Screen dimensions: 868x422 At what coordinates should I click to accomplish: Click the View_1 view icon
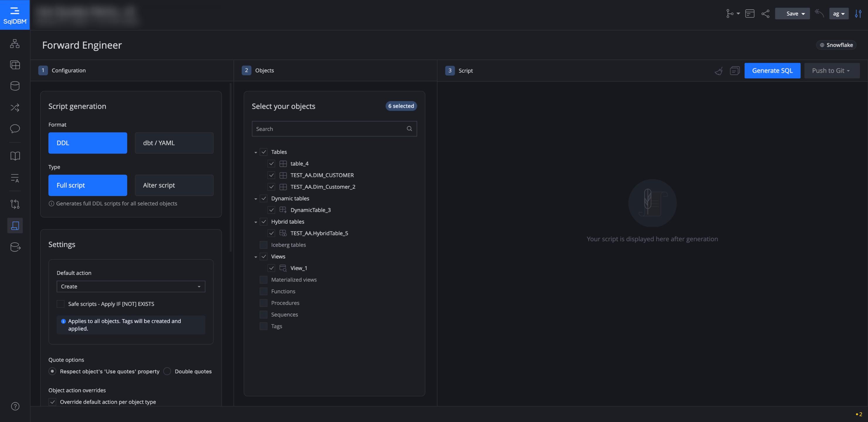283,268
